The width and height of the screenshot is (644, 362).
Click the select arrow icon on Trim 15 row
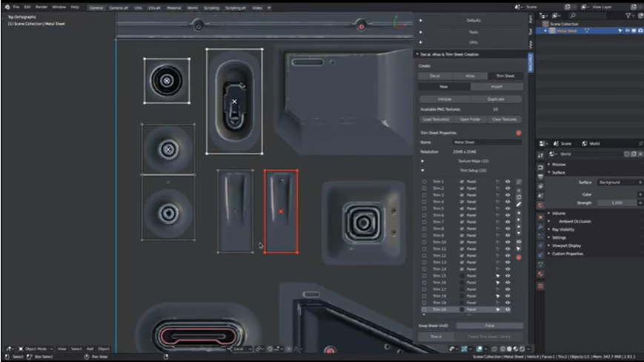[498, 276]
